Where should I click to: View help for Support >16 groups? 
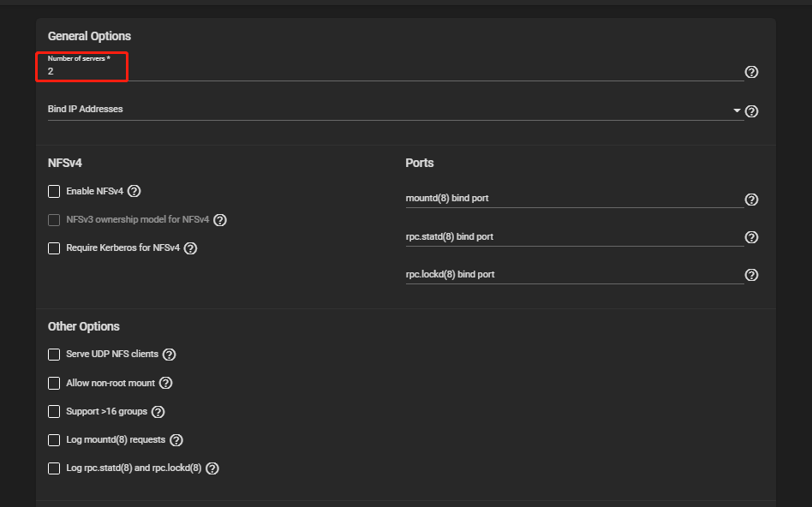[x=158, y=412]
